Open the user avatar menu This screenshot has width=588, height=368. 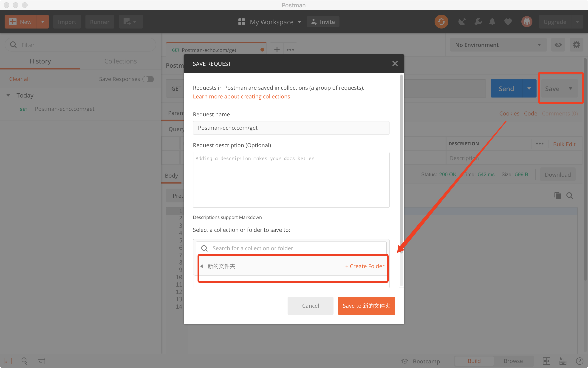(526, 22)
